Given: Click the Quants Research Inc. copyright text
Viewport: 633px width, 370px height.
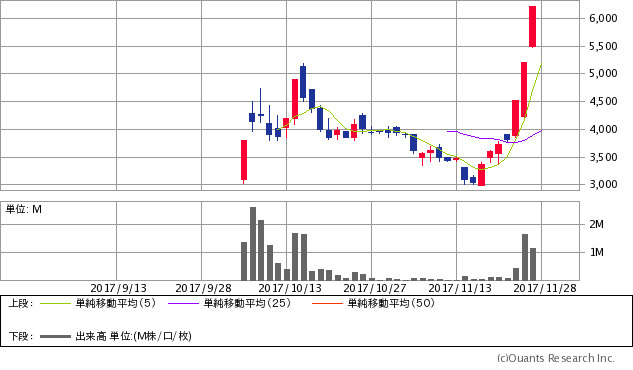Looking at the screenshot, I should (555, 358).
